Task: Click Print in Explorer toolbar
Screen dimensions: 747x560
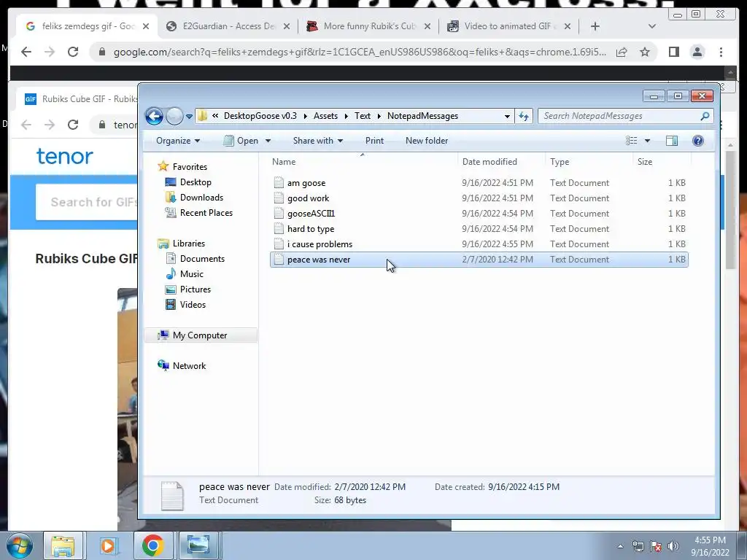Action: (x=374, y=141)
